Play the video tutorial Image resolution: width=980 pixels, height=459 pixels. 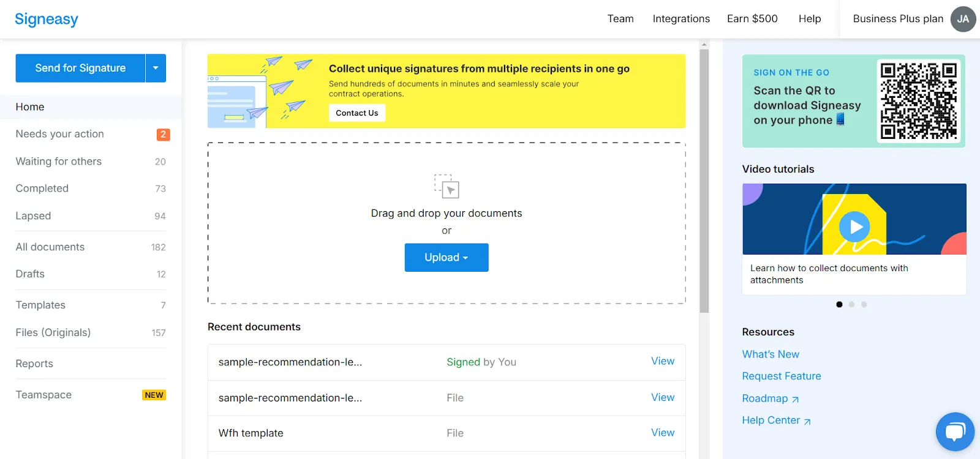pos(854,227)
